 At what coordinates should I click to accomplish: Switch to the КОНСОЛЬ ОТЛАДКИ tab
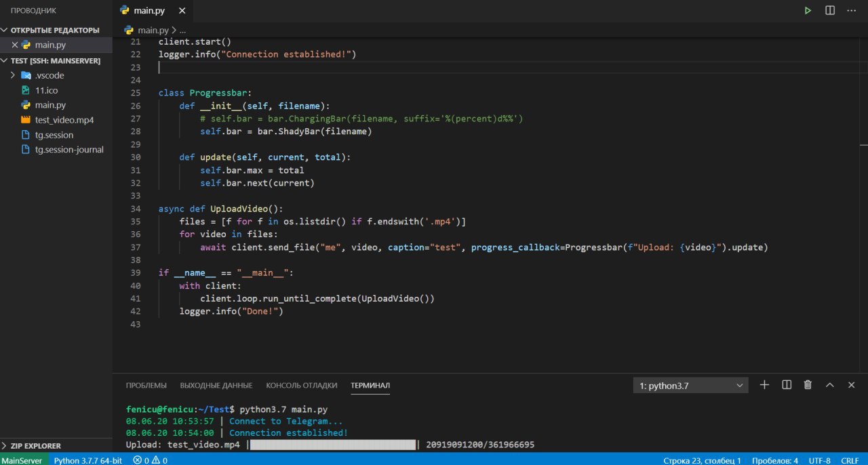[x=301, y=386]
